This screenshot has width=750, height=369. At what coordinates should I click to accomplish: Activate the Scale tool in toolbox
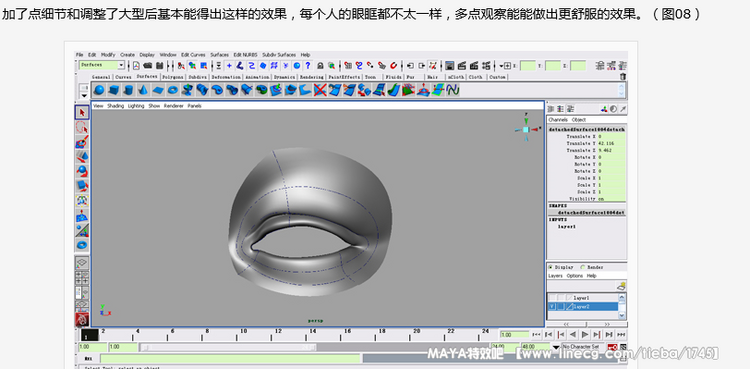[82, 186]
